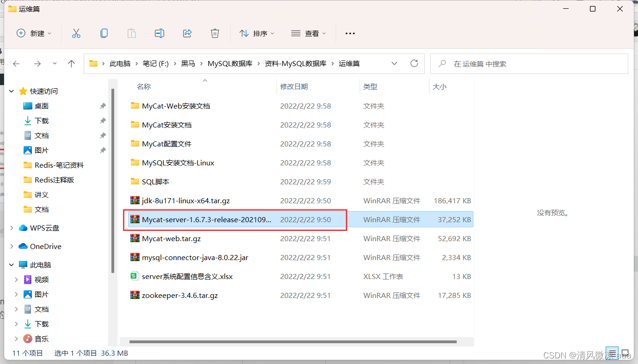Viewport: 638px width, 364px height.
Task: Open recent locations dropdown chevron
Action: click(55, 64)
